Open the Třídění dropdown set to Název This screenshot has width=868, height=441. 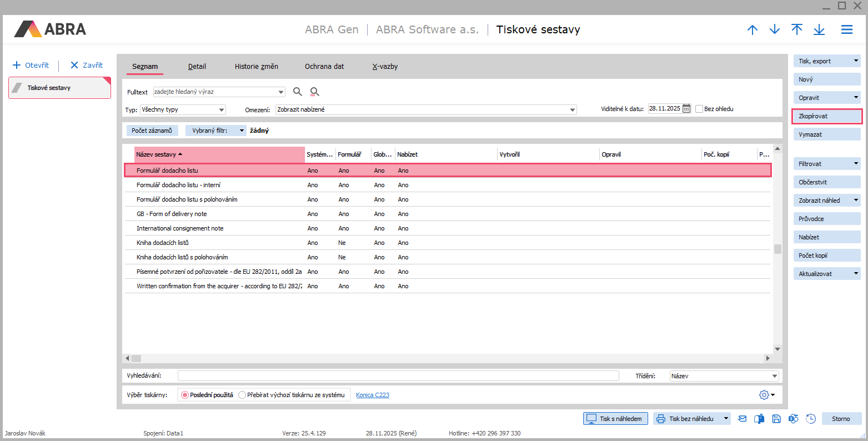click(x=775, y=376)
